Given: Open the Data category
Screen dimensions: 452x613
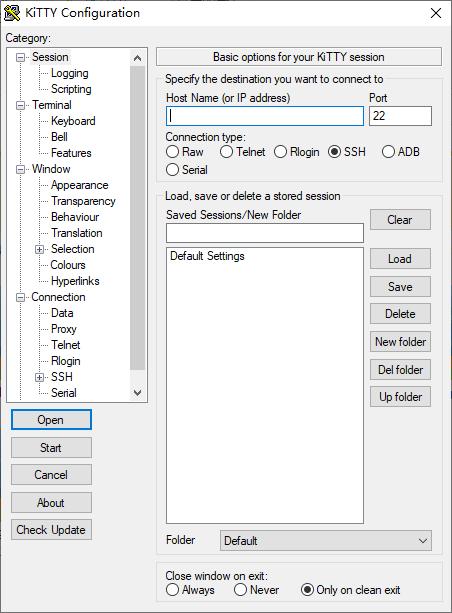Looking at the screenshot, I should 62,314.
